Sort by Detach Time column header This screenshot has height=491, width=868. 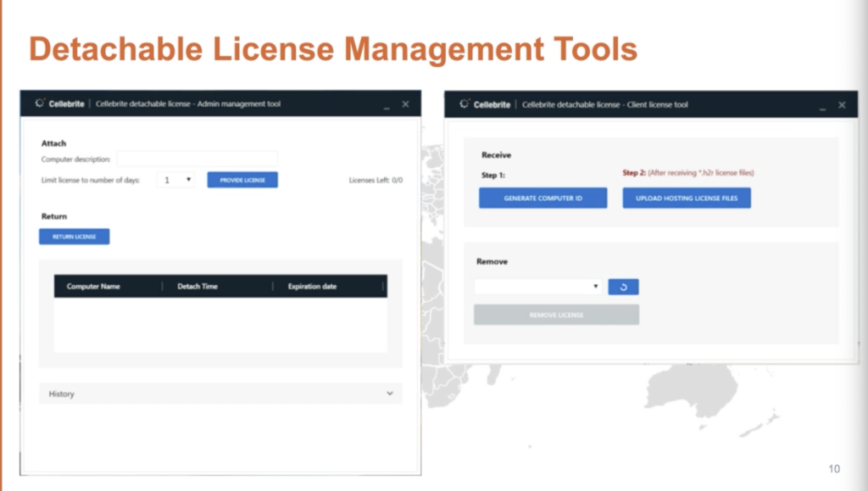(x=197, y=286)
